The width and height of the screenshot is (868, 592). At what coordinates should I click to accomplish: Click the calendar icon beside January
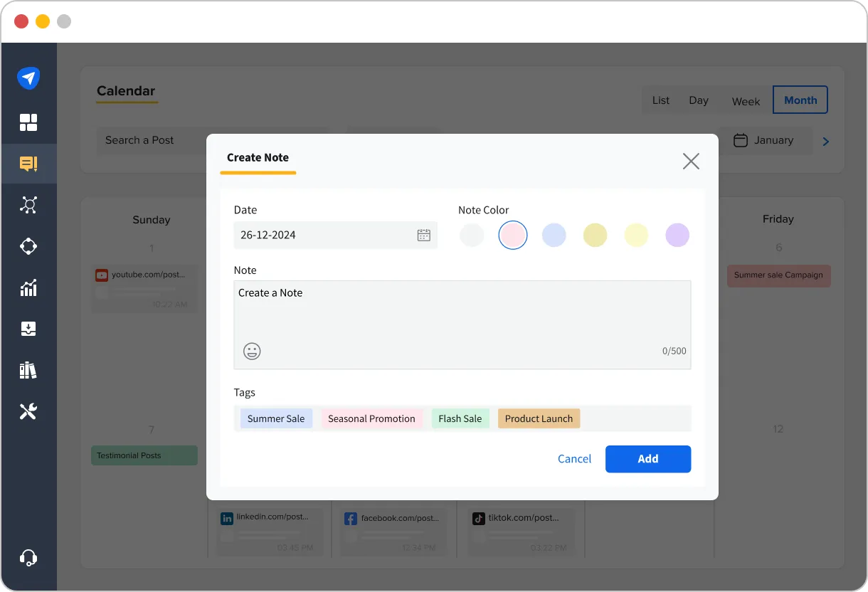[x=741, y=140]
